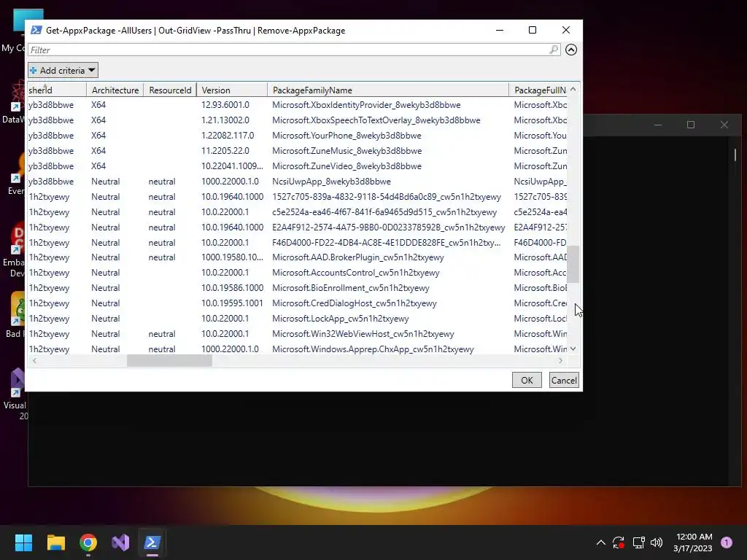747x560 pixels.
Task: Select Microsoft.CredDialogHost row
Action: click(298, 303)
